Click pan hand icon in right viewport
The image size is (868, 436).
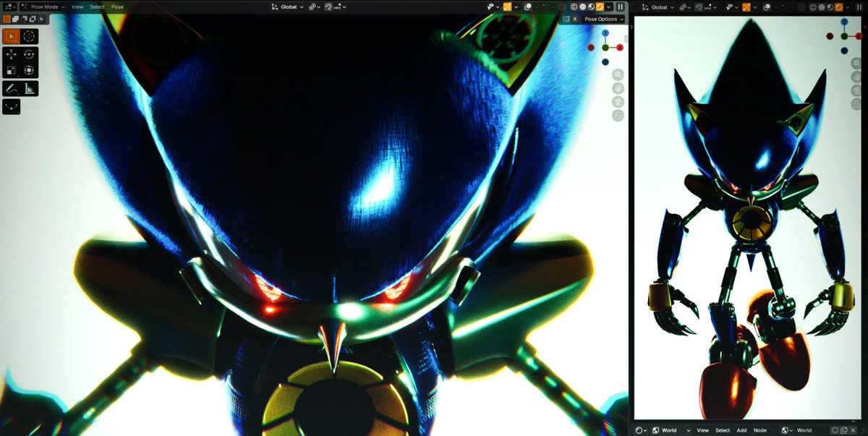[856, 77]
